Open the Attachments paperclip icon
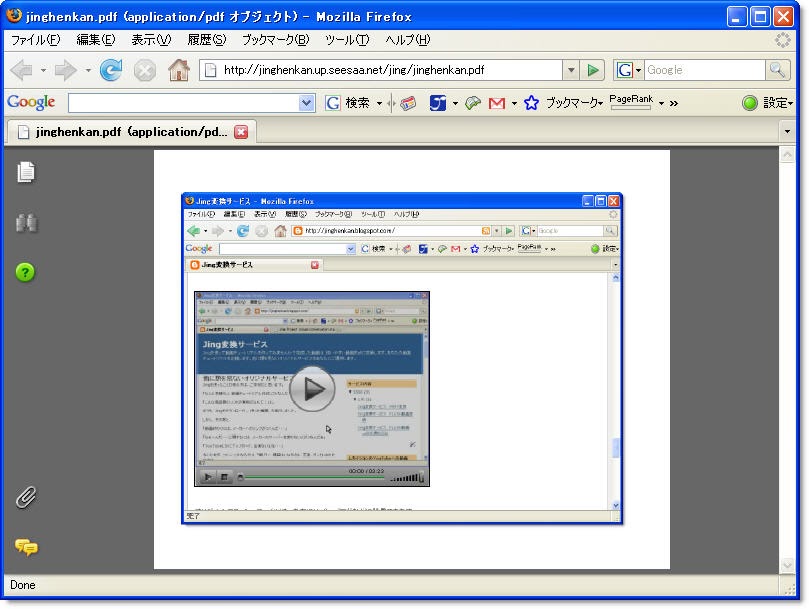Screen dimensions: 809x609 pyautogui.click(x=25, y=497)
